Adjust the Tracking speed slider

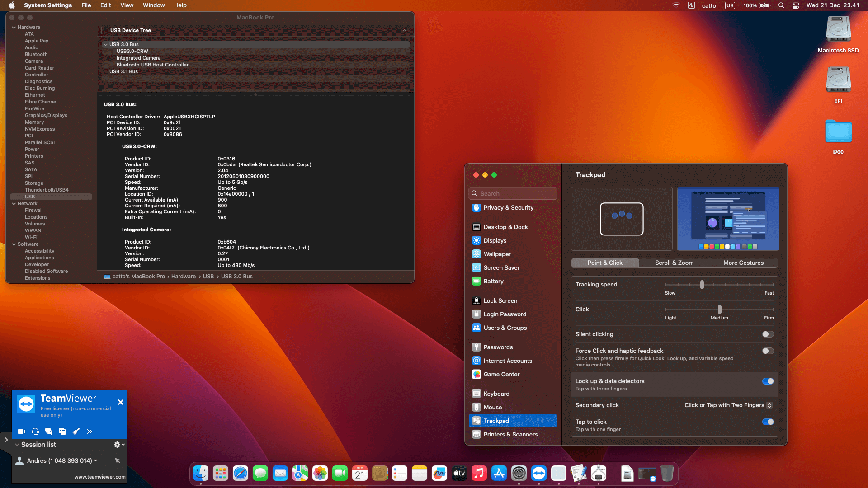702,284
